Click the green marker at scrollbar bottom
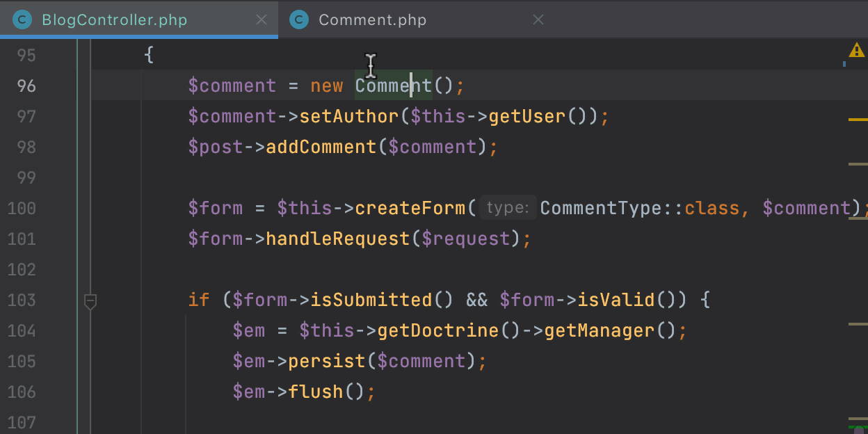 (858, 427)
